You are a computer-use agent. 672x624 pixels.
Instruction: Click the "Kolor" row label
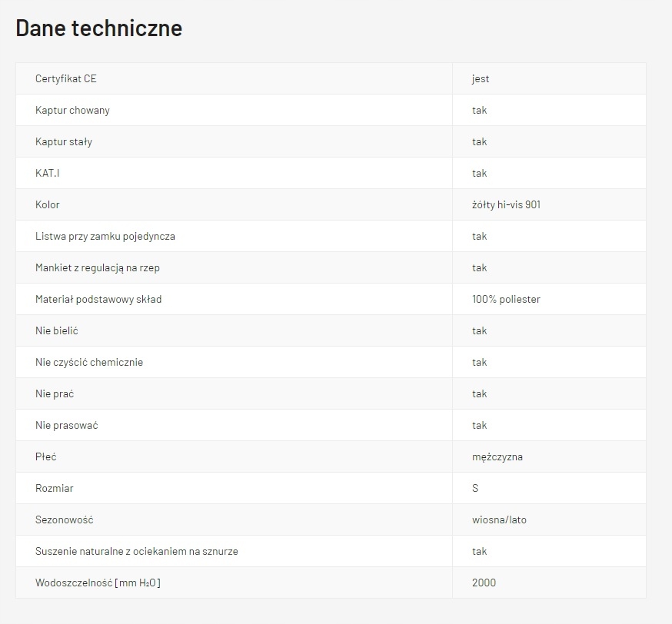tap(48, 204)
